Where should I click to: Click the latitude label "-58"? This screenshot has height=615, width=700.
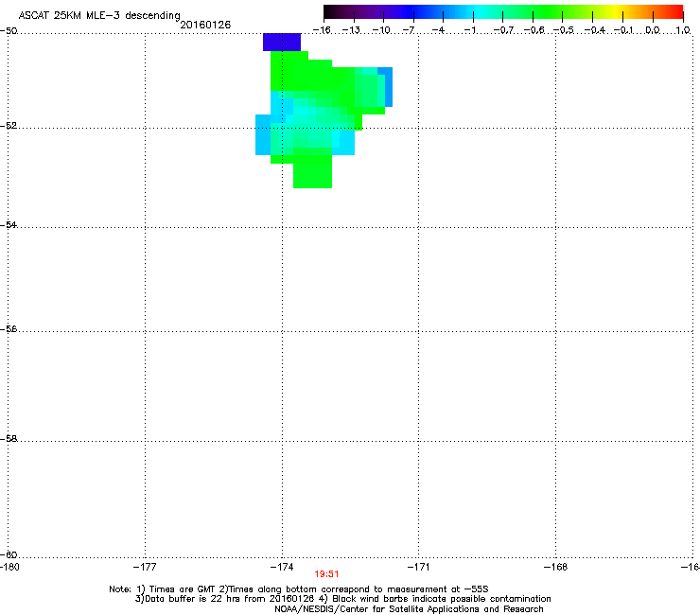point(9,439)
